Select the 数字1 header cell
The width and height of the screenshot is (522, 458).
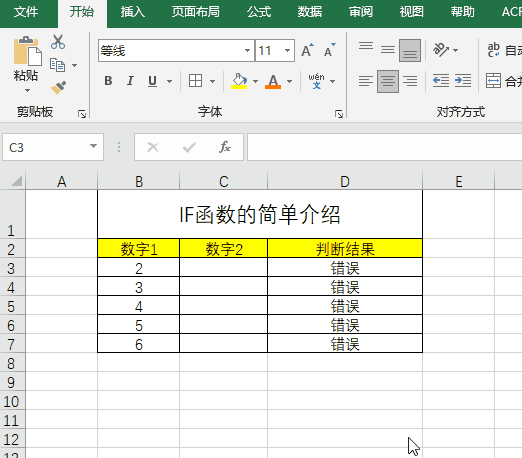139,248
